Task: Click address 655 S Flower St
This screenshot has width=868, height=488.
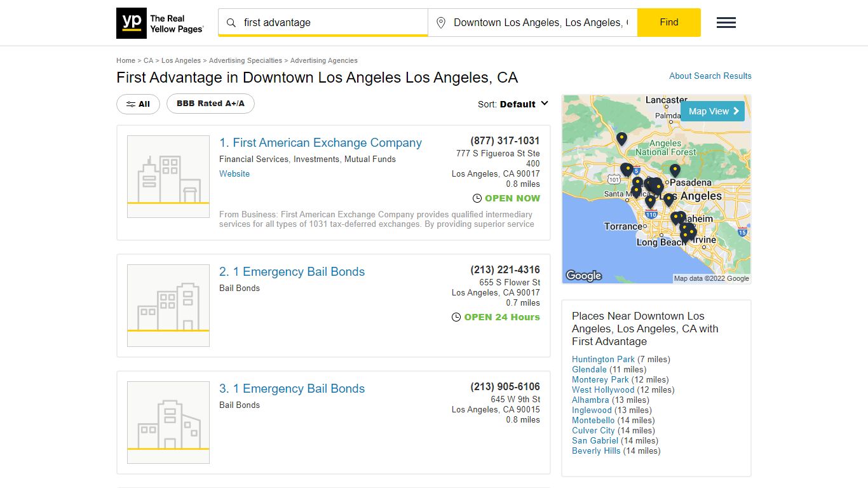Action: click(510, 282)
